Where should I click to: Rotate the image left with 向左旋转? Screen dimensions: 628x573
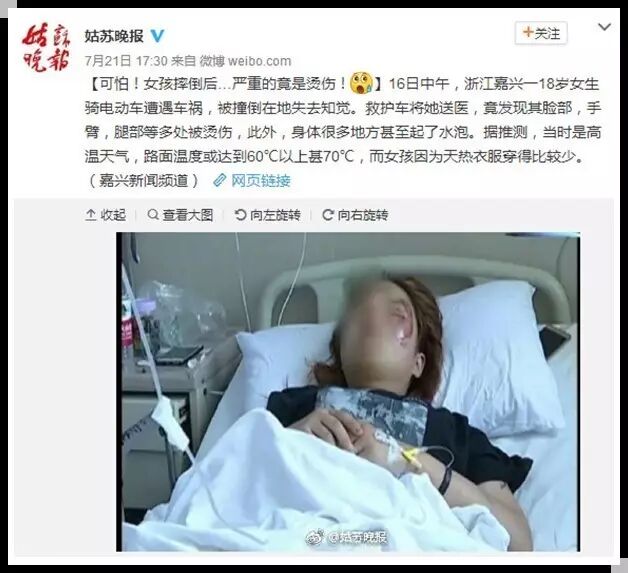[268, 215]
